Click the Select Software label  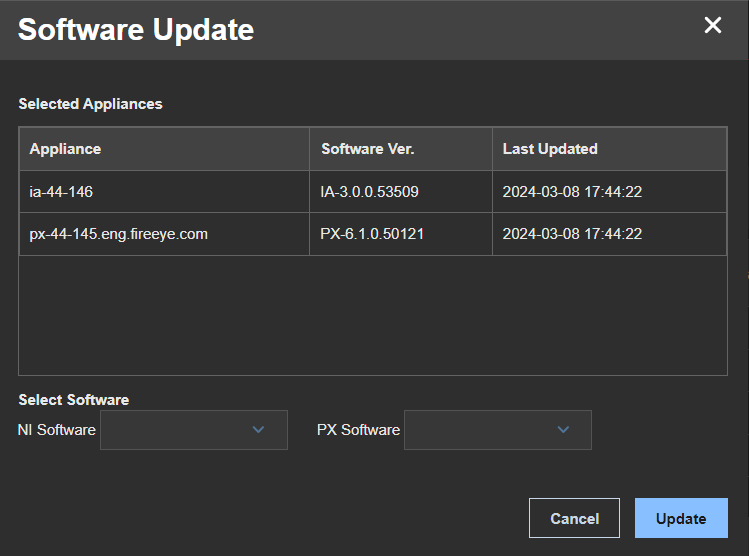74,400
